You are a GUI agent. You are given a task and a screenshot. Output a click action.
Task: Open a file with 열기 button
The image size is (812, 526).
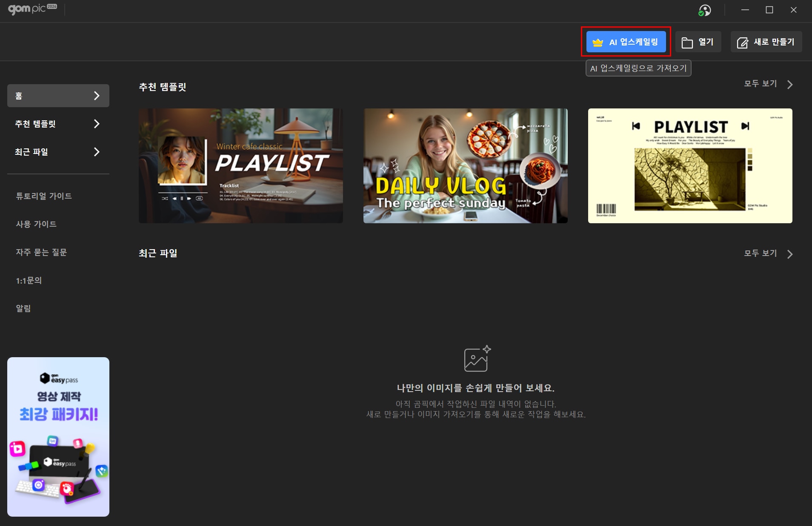[x=698, y=42]
